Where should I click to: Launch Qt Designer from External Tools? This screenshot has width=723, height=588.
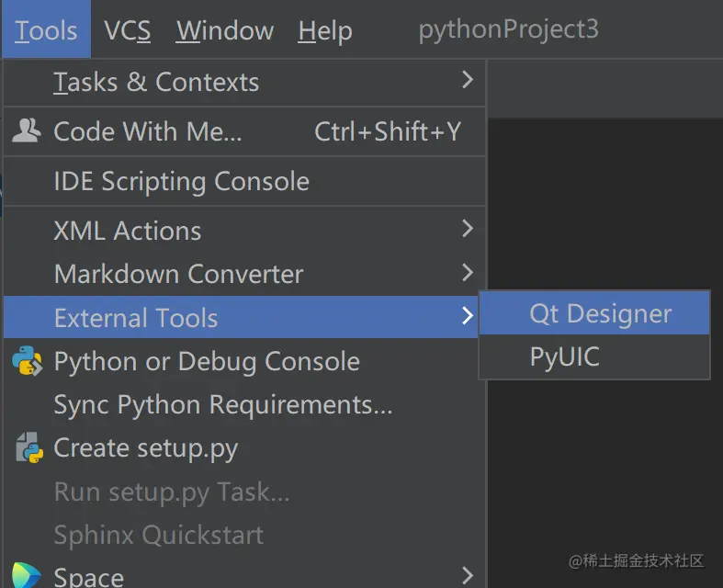click(601, 313)
